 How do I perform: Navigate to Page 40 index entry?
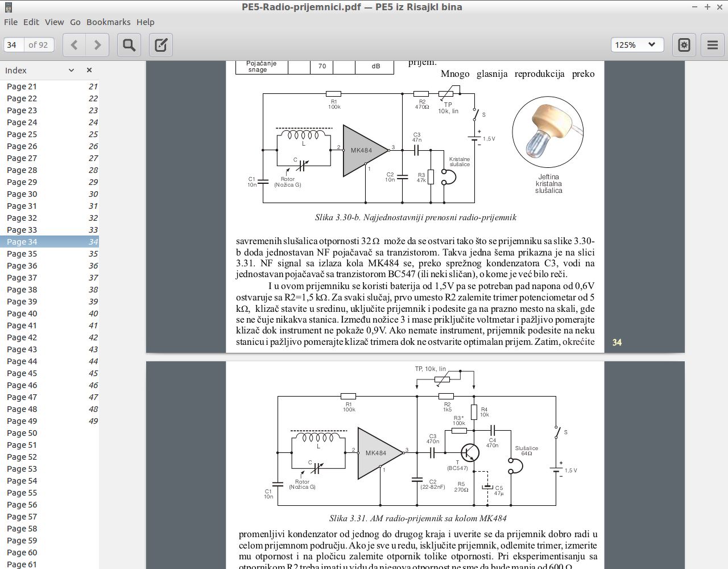coord(49,314)
